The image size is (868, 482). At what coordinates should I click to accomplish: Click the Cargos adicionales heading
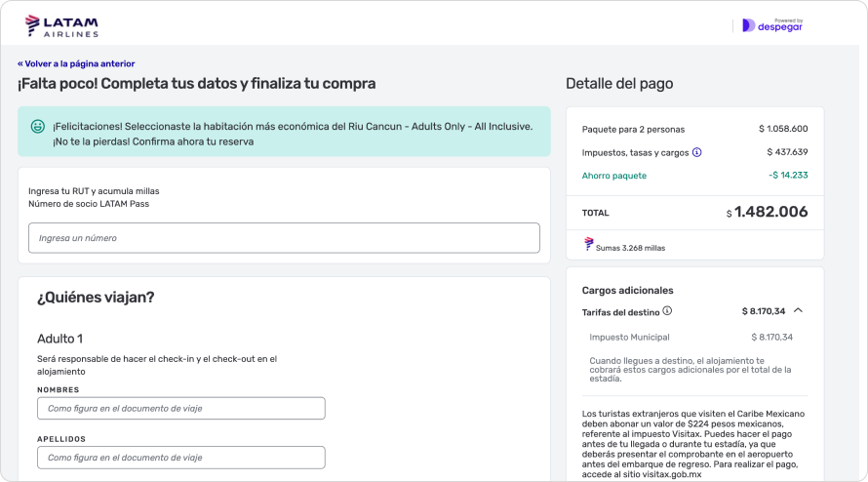(627, 290)
